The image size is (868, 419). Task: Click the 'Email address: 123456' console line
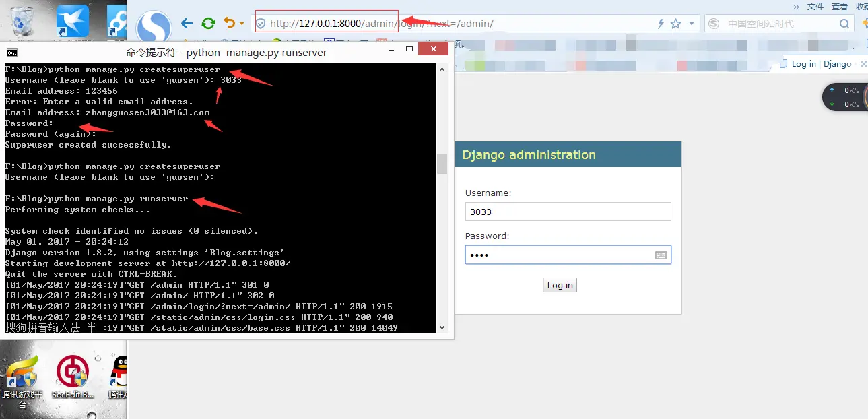coord(61,91)
